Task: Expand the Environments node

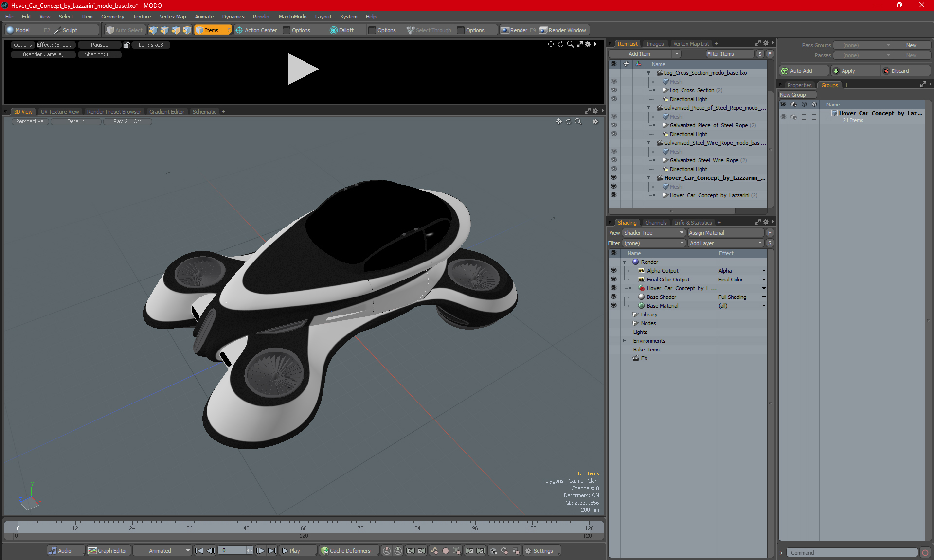Action: coord(625,341)
